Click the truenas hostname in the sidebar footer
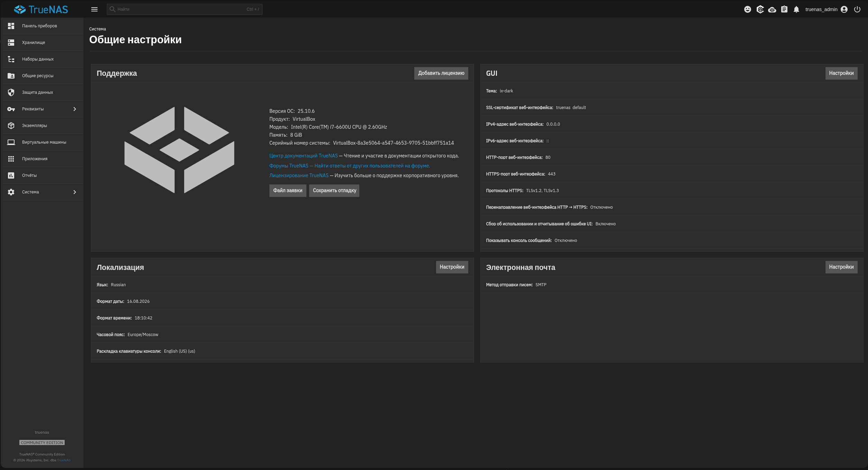868x470 pixels. [42, 432]
